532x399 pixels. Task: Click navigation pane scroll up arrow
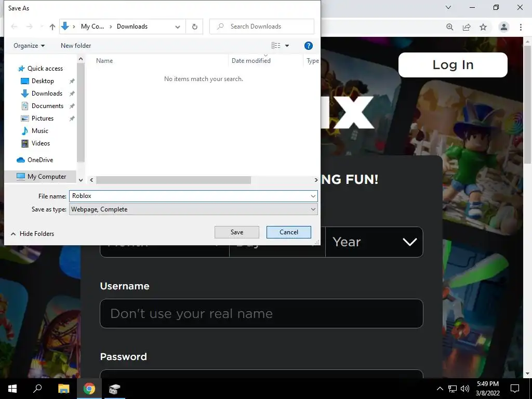pos(81,59)
